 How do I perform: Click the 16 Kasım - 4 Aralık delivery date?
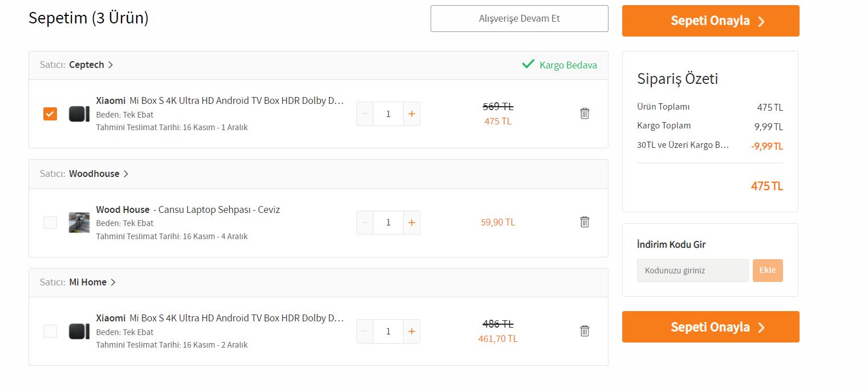coord(215,236)
